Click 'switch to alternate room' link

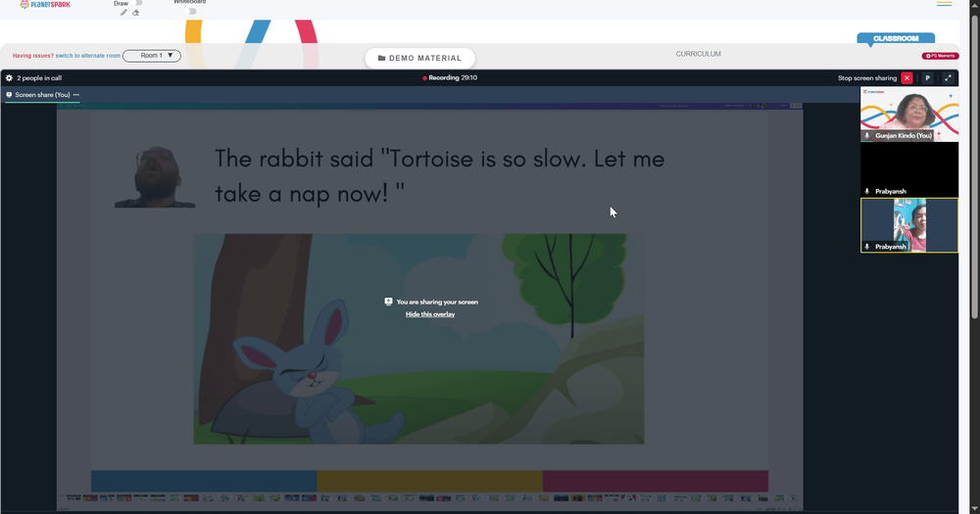[x=87, y=56]
